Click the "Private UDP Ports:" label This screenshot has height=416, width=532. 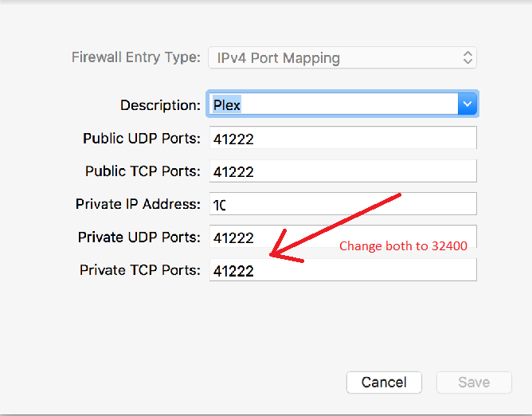pyautogui.click(x=139, y=237)
